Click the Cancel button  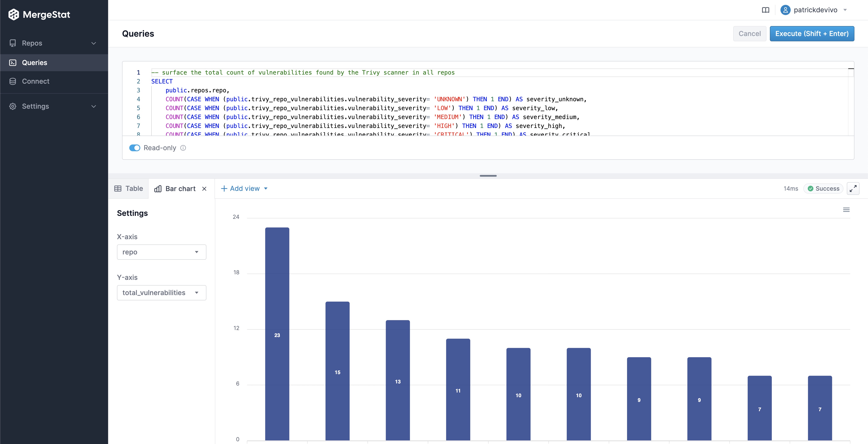[x=749, y=34]
